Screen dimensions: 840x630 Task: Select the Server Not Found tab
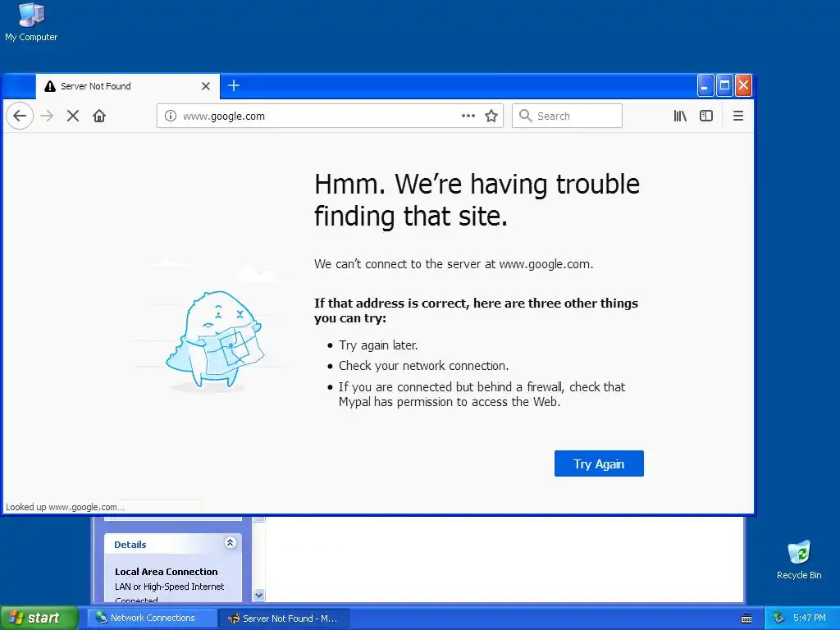(127, 86)
